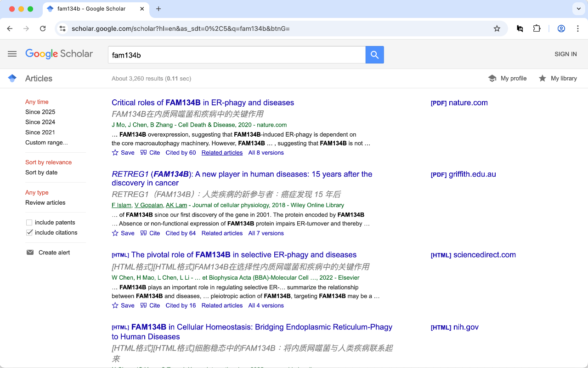Click Save star for pivotal role article
588x368 pixels.
click(115, 305)
